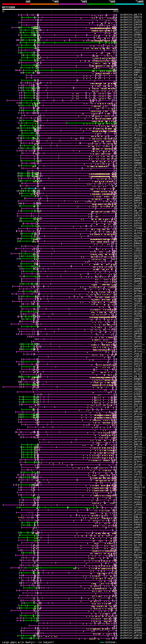The height and width of the screenshot is (644, 146).
Task: Click the UniRef100_C9J4Y2 label
Action: point(131,37)
